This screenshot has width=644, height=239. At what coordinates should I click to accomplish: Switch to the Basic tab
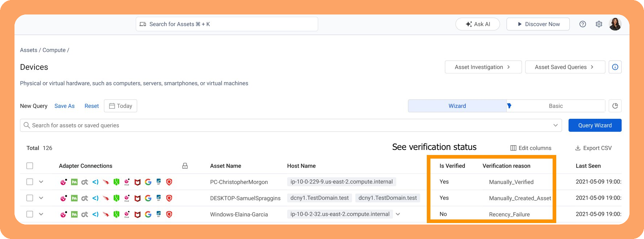(556, 106)
